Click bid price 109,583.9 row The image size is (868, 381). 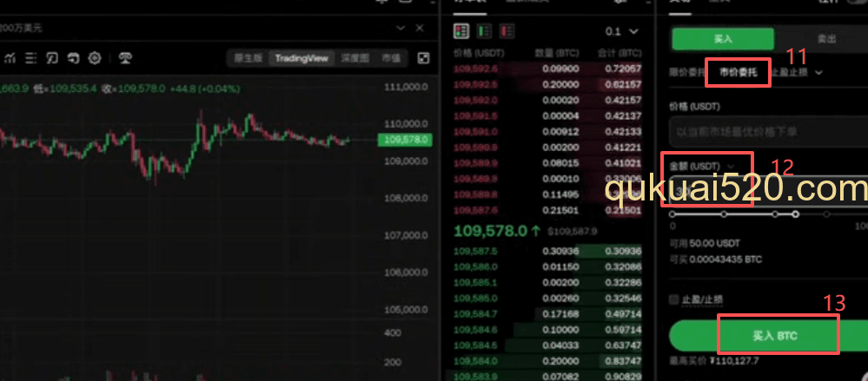[x=547, y=376]
